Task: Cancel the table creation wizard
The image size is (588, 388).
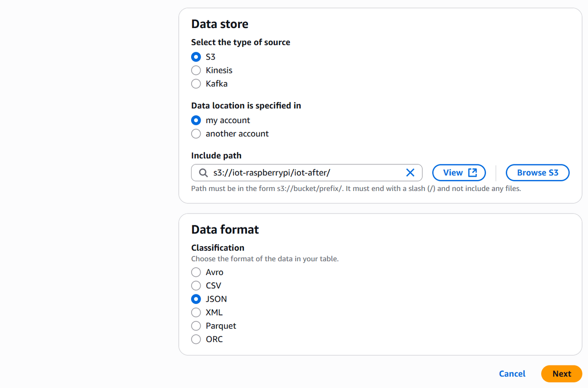Action: tap(512, 374)
